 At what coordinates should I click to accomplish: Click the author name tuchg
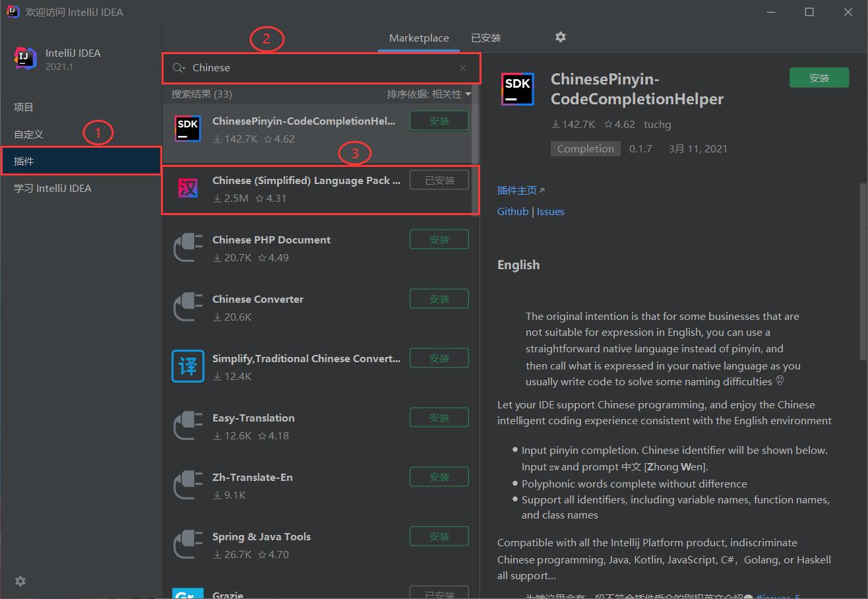point(658,124)
